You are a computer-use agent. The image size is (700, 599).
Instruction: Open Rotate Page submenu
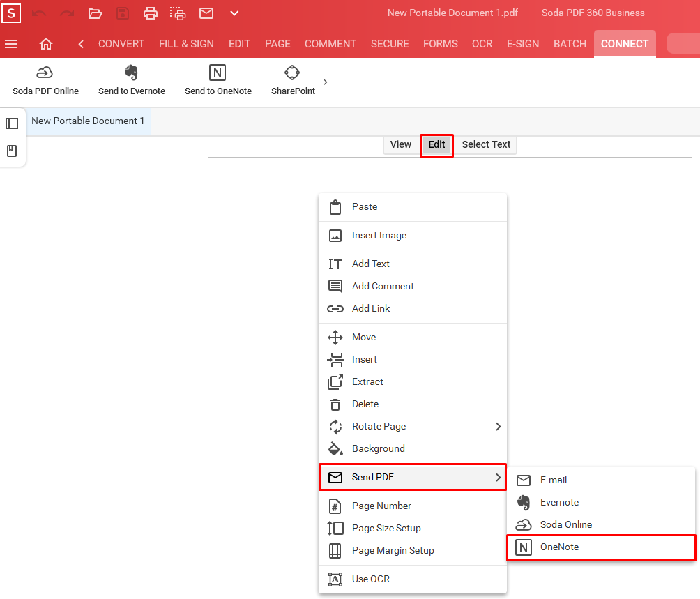[413, 427]
